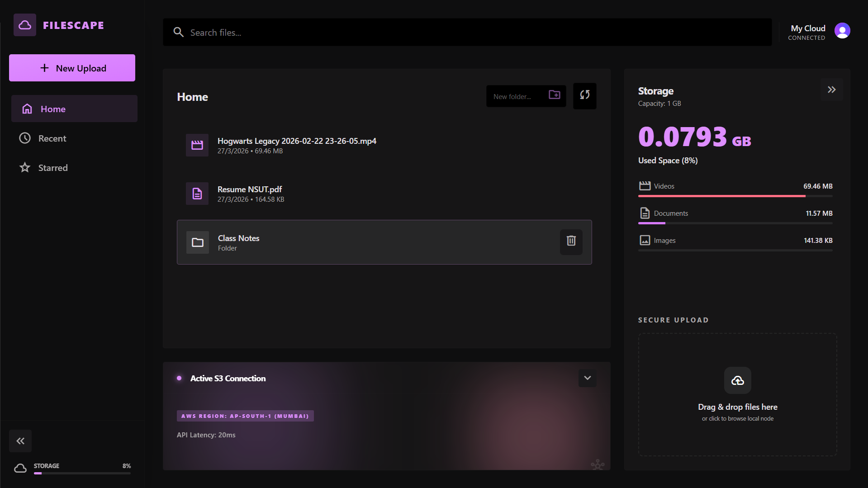
Task: Click the cloud upload icon in drop zone
Action: [737, 380]
